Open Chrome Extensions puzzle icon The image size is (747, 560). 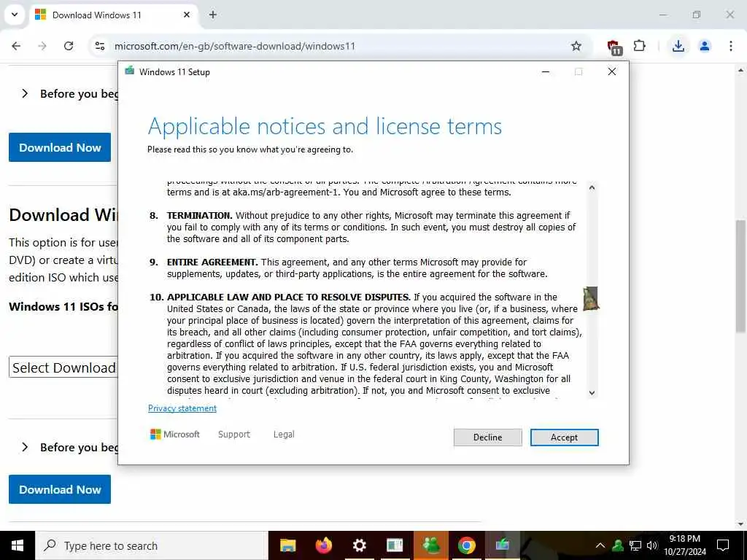click(639, 46)
